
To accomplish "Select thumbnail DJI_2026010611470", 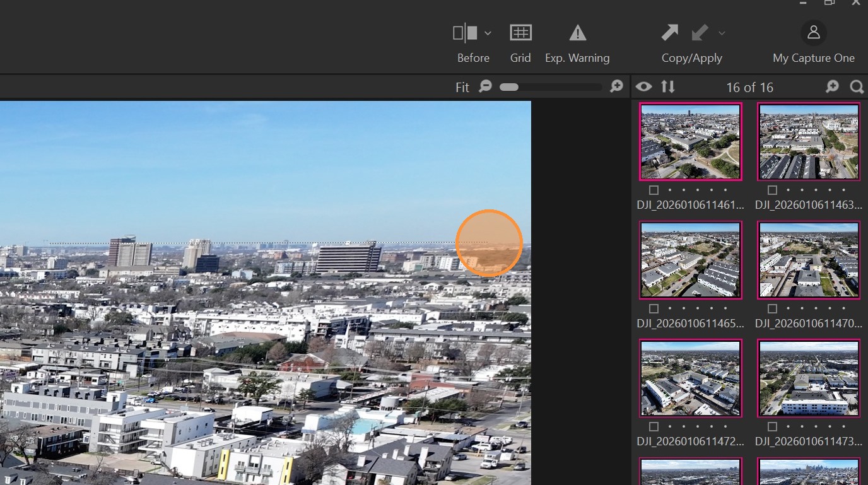I will tap(809, 260).
